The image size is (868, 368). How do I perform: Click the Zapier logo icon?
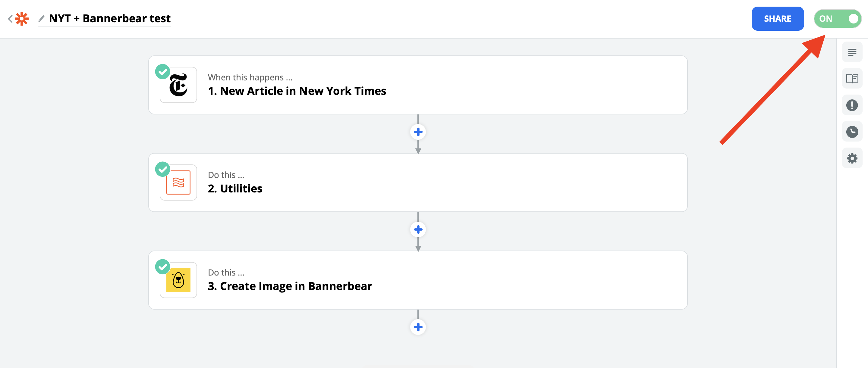22,18
